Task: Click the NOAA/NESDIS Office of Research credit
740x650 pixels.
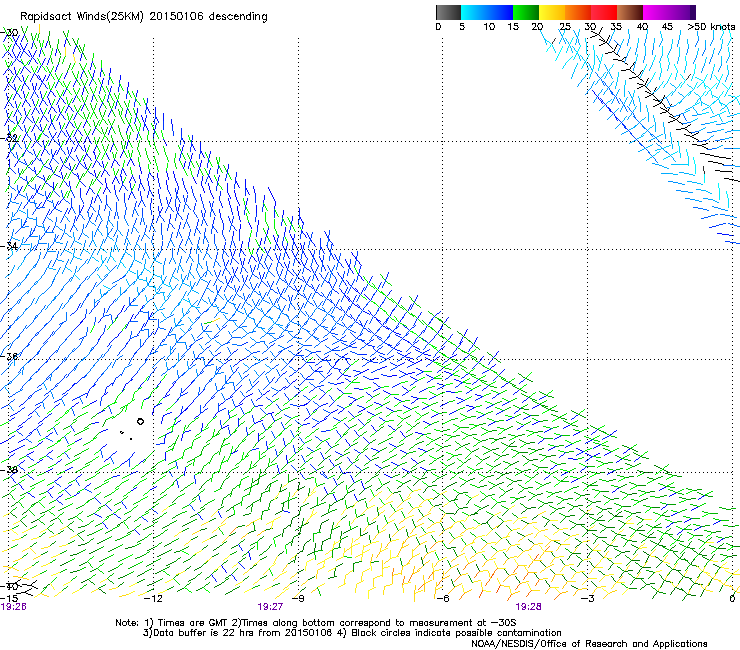Action: pos(589,644)
